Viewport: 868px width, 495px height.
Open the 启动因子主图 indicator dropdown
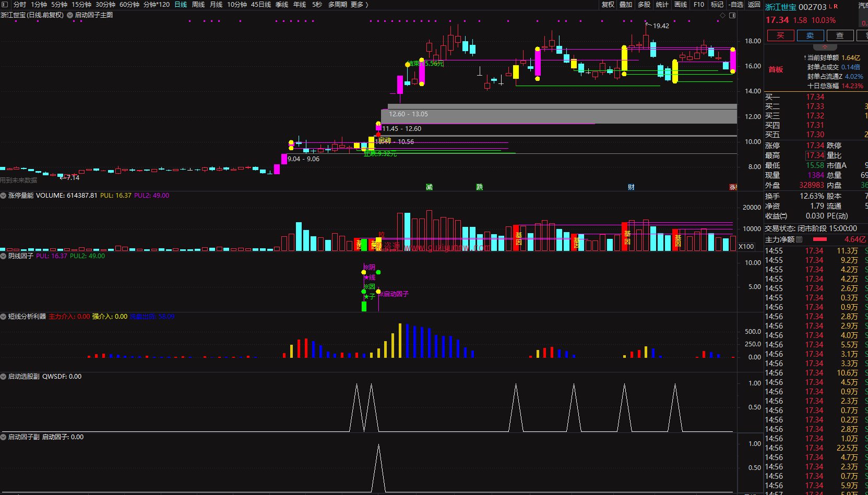(70, 15)
